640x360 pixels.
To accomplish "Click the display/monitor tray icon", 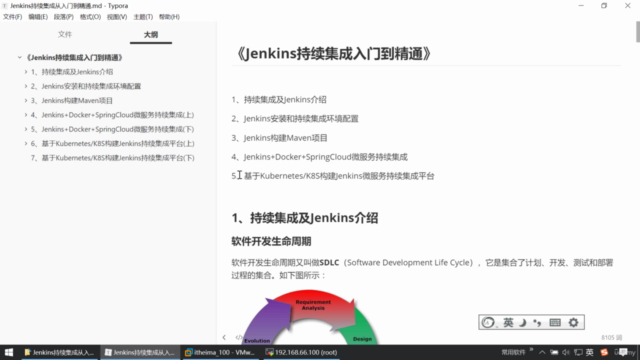I will pyautogui.click(x=578, y=352).
